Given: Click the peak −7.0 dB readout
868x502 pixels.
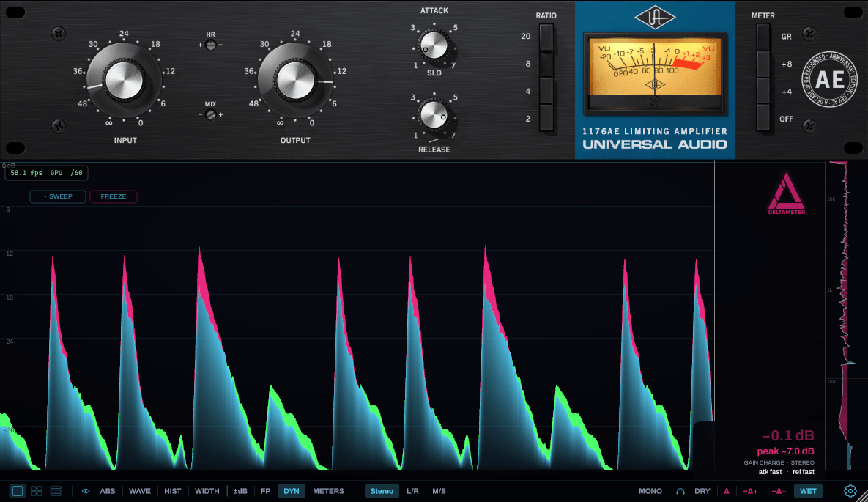Looking at the screenshot, I should [785, 451].
